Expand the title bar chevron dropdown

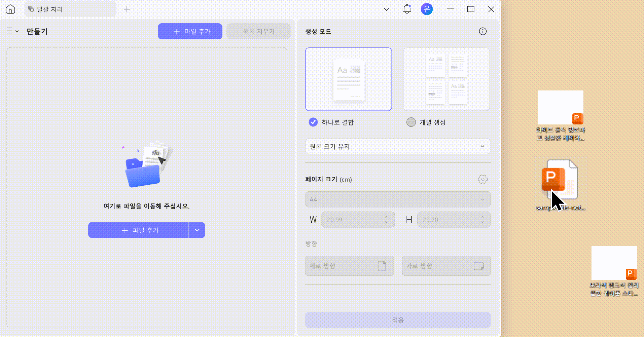[387, 9]
